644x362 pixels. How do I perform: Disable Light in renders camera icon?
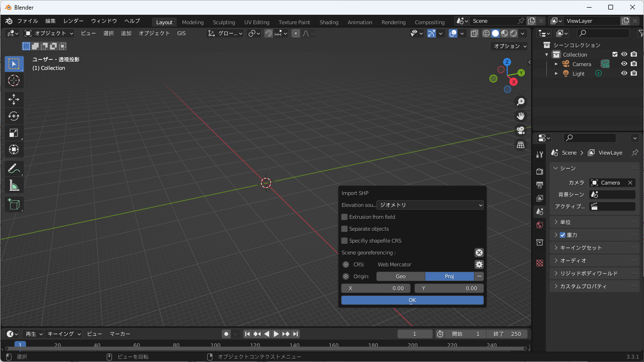click(x=634, y=74)
